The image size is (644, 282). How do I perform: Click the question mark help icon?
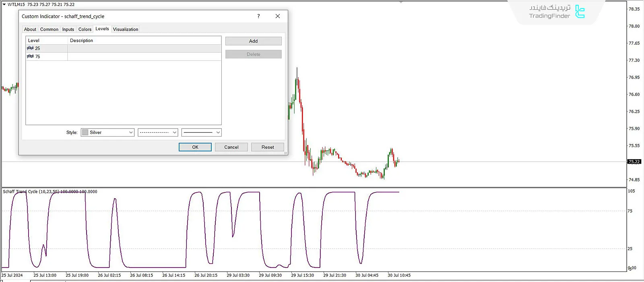[x=258, y=16]
